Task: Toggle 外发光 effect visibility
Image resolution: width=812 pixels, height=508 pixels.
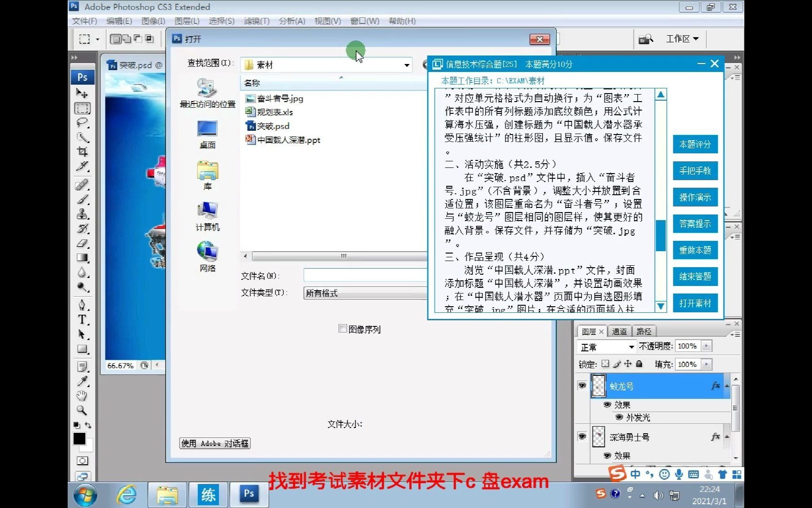Action: (x=619, y=417)
